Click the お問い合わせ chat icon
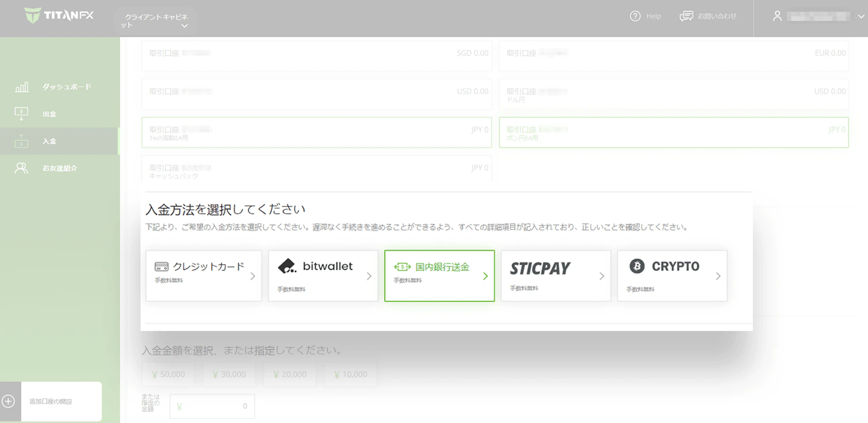This screenshot has height=423, width=868. (x=686, y=16)
